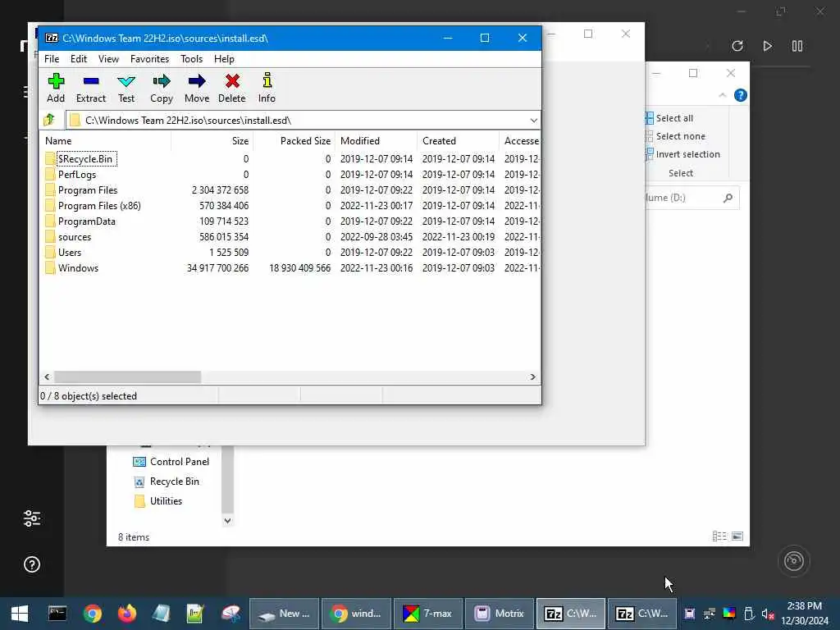Switch Explorer to details view icon
Image resolution: width=840 pixels, height=630 pixels.
[719, 536]
